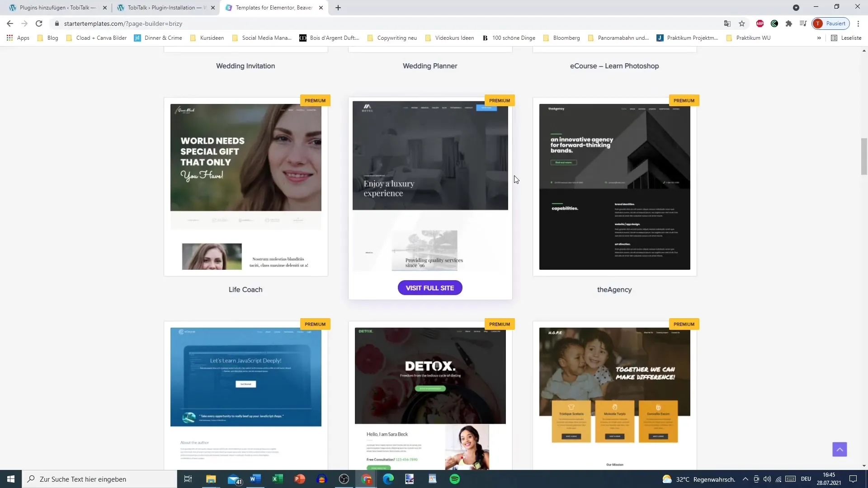
Task: Bookmark this page with the star icon
Action: (x=742, y=23)
